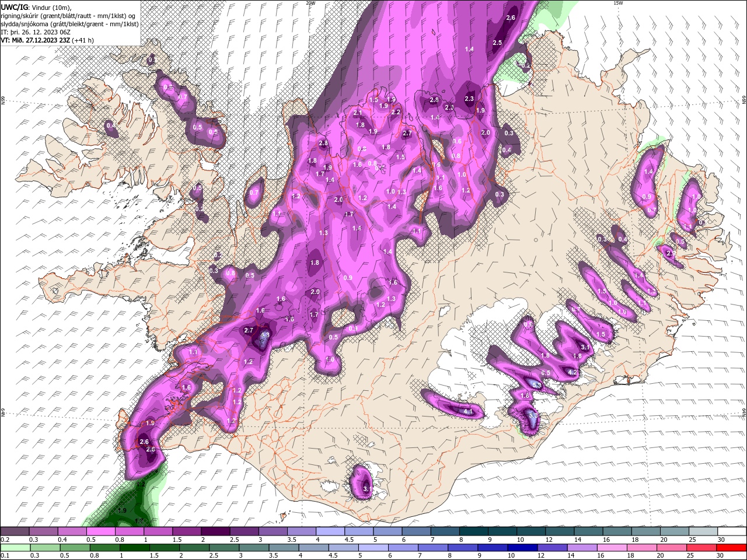The image size is (747, 560).
Task: Click the 'rigning/skúrir' legend description line
Action: [x=68, y=15]
